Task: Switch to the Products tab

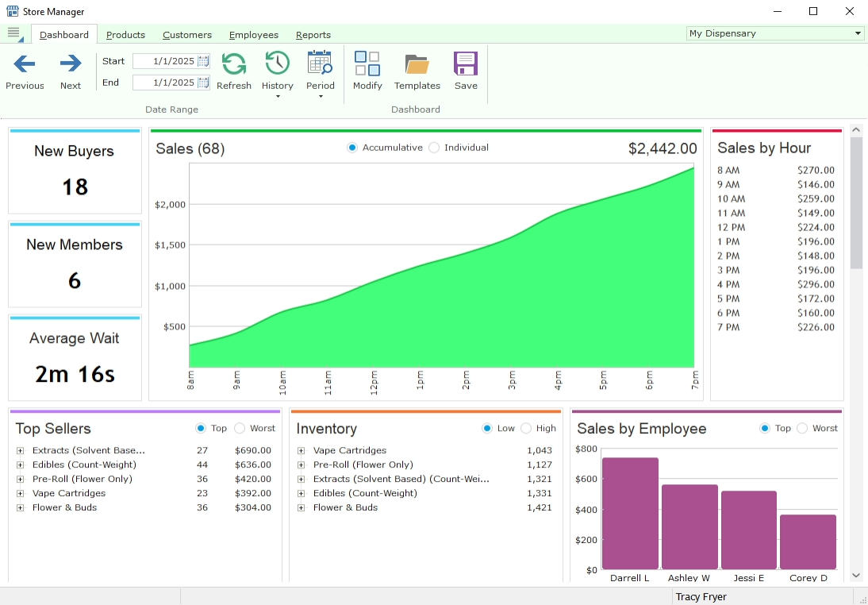Action: click(x=125, y=35)
